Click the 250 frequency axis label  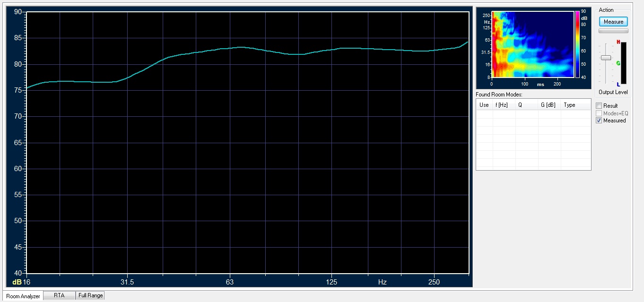(x=434, y=282)
